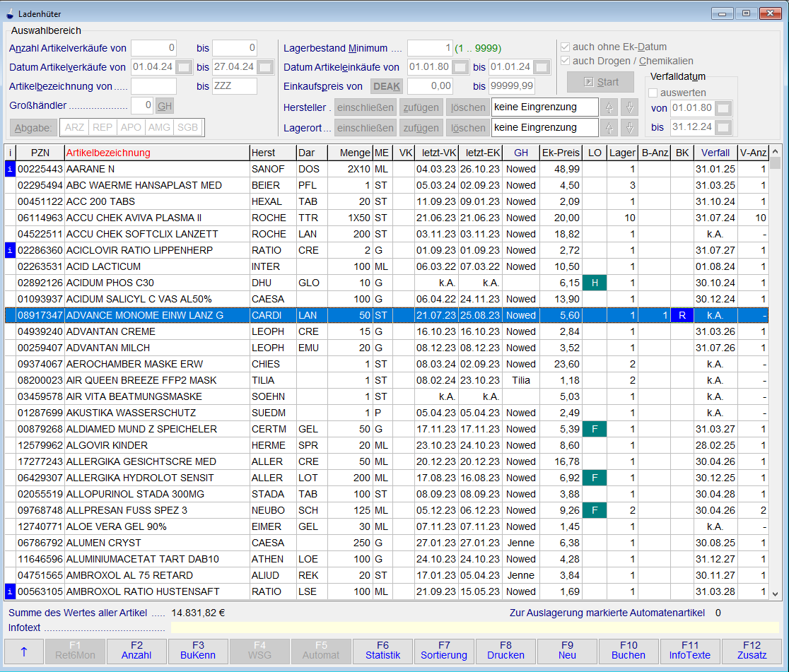Toggle 'auch Drogen / Chemikalien' checkbox

click(565, 61)
